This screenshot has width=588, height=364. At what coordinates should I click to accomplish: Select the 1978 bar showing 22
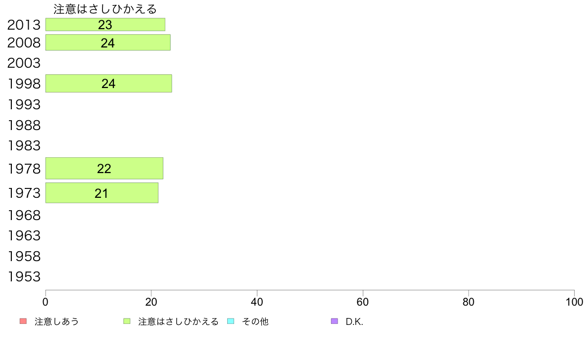coord(104,168)
